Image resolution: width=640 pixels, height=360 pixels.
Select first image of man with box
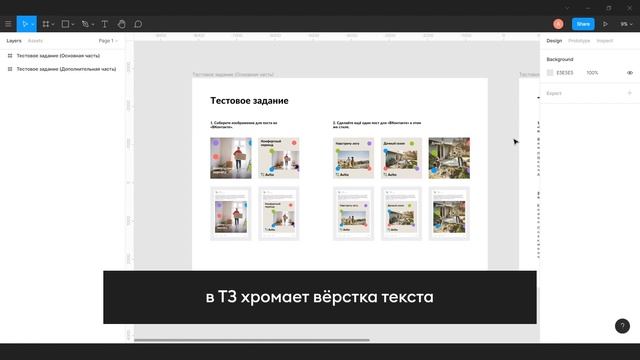231,158
